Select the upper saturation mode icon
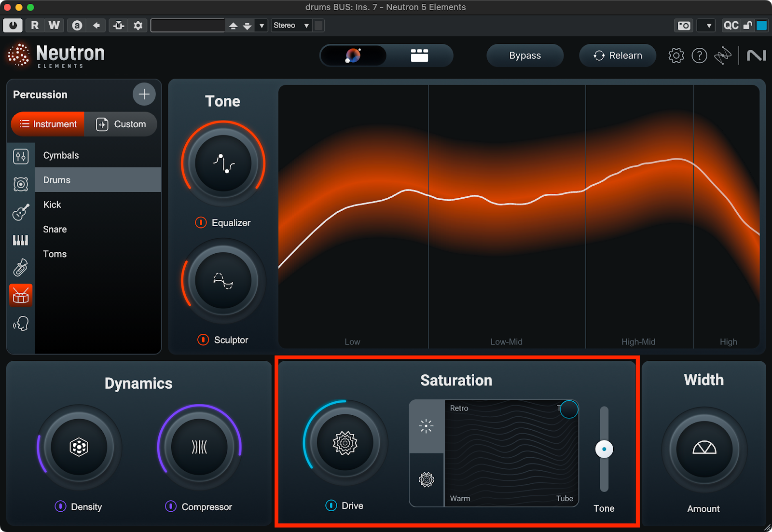This screenshot has height=532, width=772. click(426, 426)
